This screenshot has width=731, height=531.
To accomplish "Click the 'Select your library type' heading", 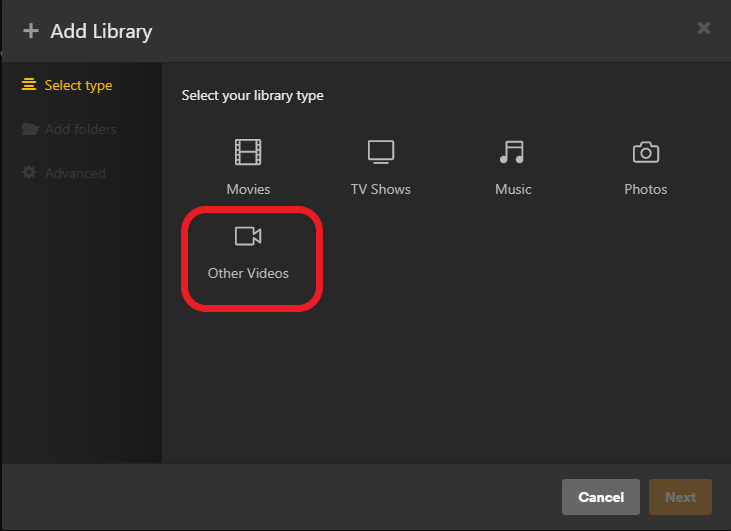I will [x=252, y=96].
